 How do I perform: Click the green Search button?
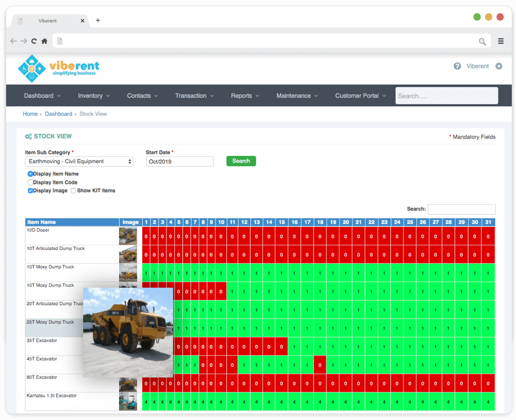241,161
